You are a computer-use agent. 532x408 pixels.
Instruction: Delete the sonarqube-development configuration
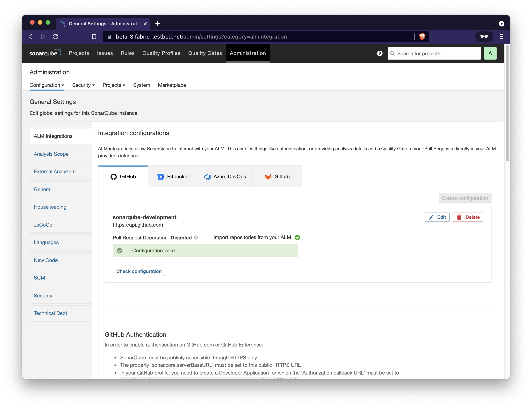468,217
